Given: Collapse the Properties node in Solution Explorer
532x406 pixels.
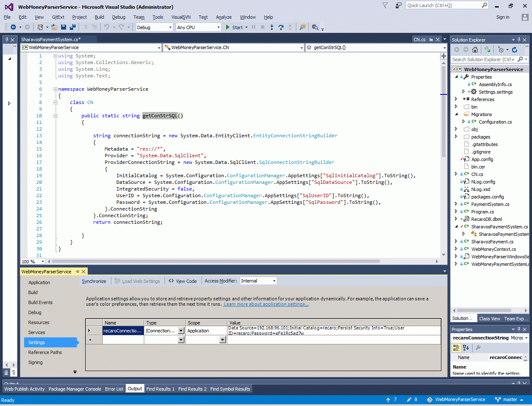Looking at the screenshot, I should (x=457, y=77).
